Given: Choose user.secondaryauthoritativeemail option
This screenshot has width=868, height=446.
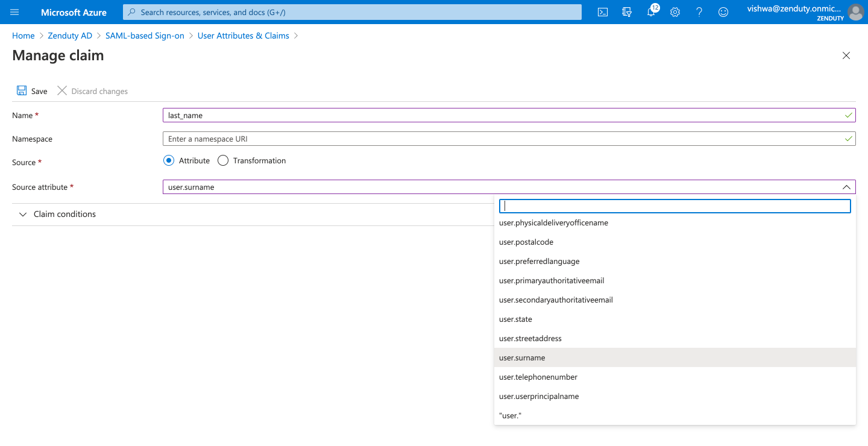Looking at the screenshot, I should pyautogui.click(x=675, y=300).
